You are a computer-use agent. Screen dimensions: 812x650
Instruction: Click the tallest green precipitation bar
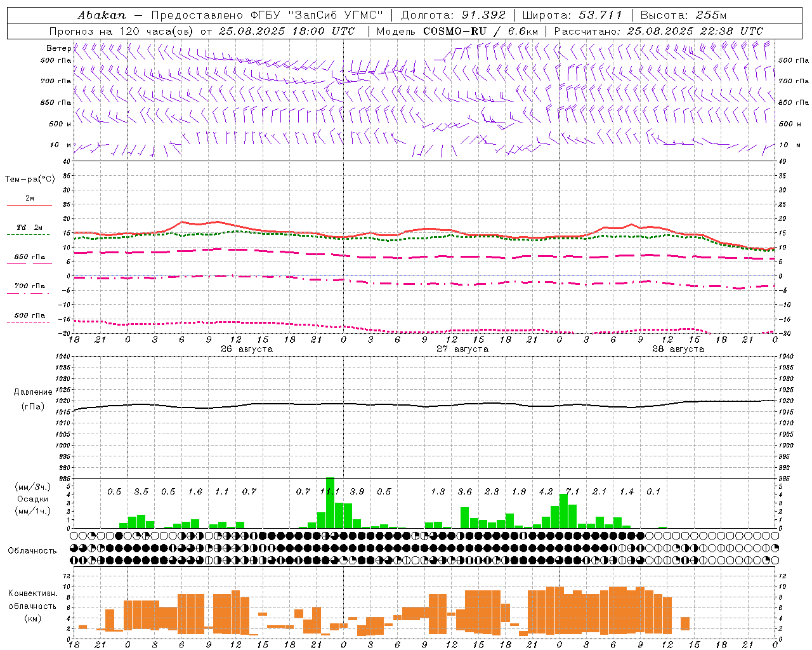pos(330,503)
